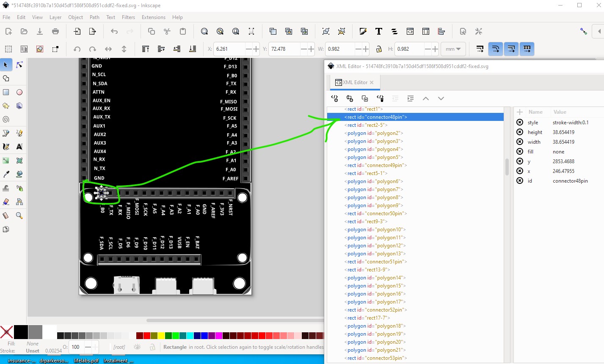Click the Undo arrow in the top toolbar
Image resolution: width=604 pixels, height=364 pixels.
[114, 31]
